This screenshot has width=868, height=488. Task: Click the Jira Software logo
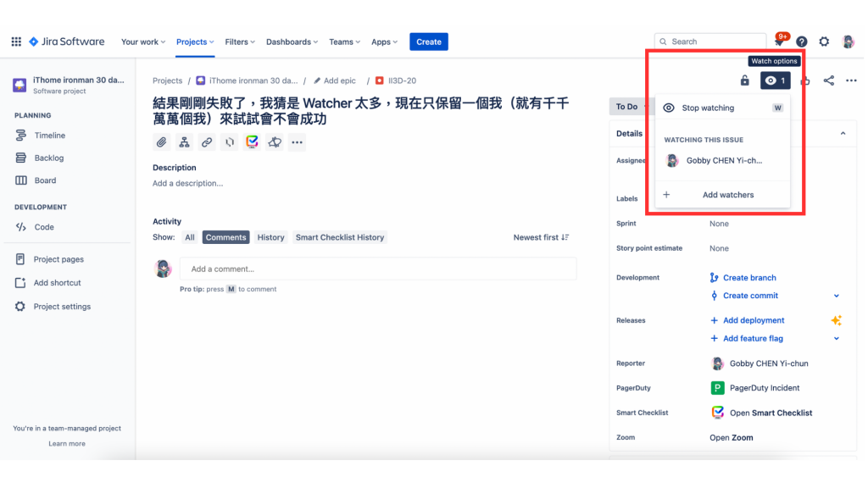pyautogui.click(x=66, y=42)
